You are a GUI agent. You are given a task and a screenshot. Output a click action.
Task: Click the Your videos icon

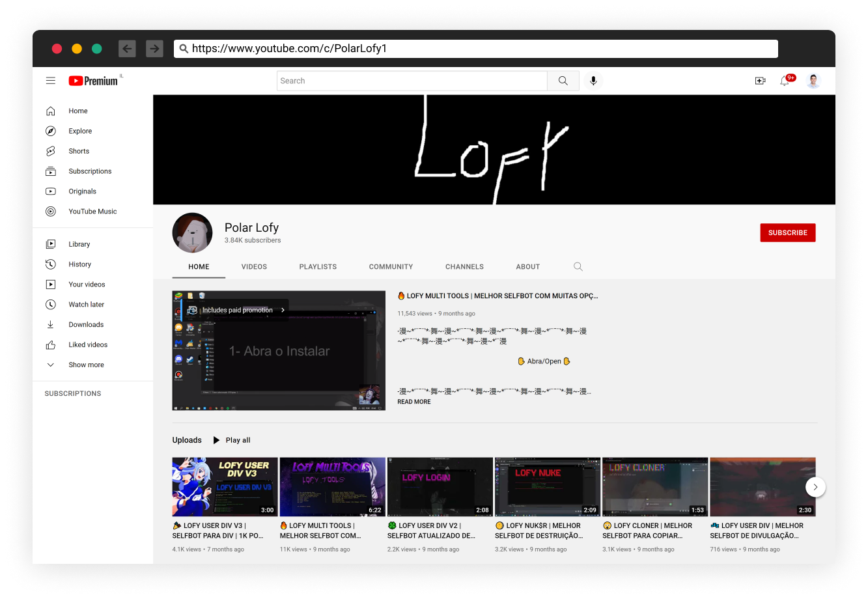click(x=51, y=285)
